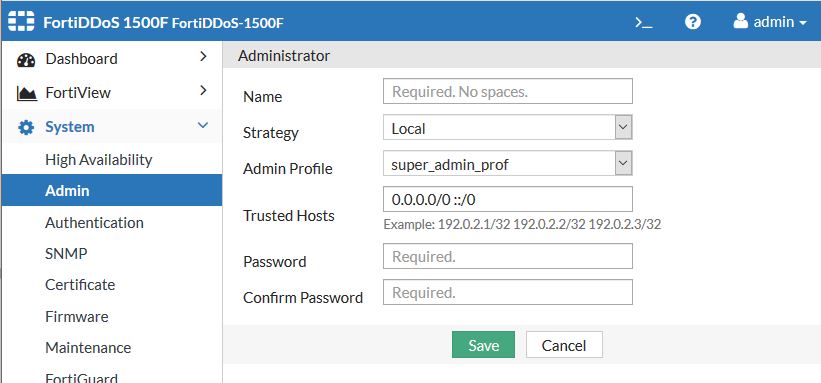
Task: Open the Admin submenu item
Action: pos(112,190)
